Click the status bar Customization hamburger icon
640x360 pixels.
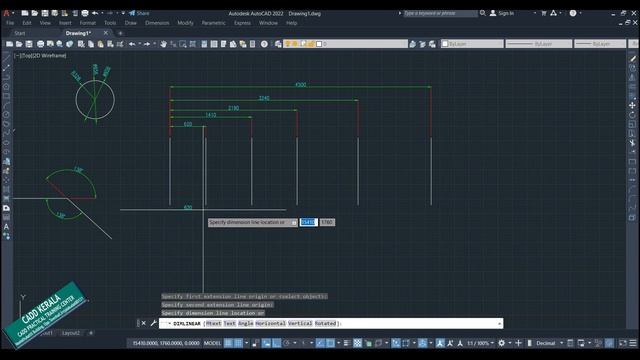pos(633,343)
